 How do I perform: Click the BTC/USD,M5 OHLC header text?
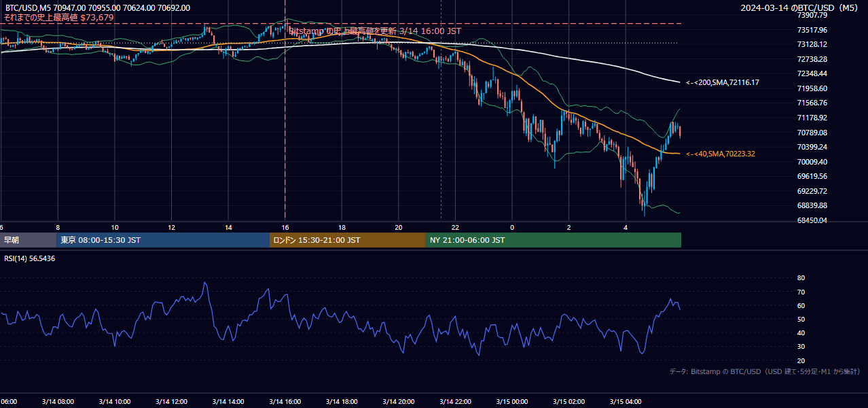[x=97, y=8]
